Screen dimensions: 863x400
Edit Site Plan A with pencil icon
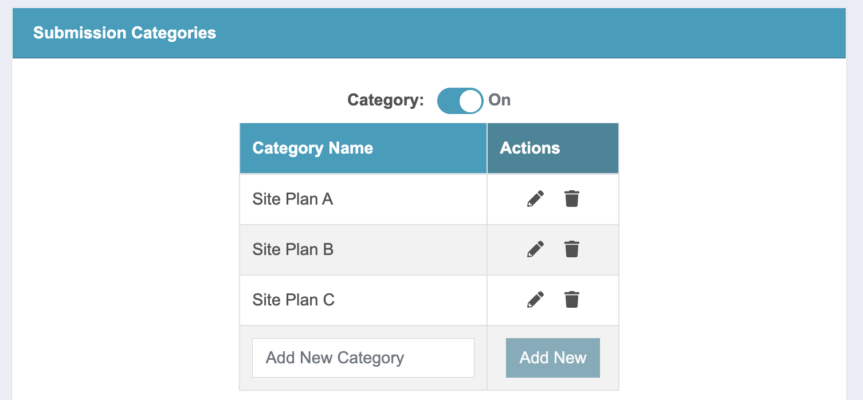click(535, 199)
